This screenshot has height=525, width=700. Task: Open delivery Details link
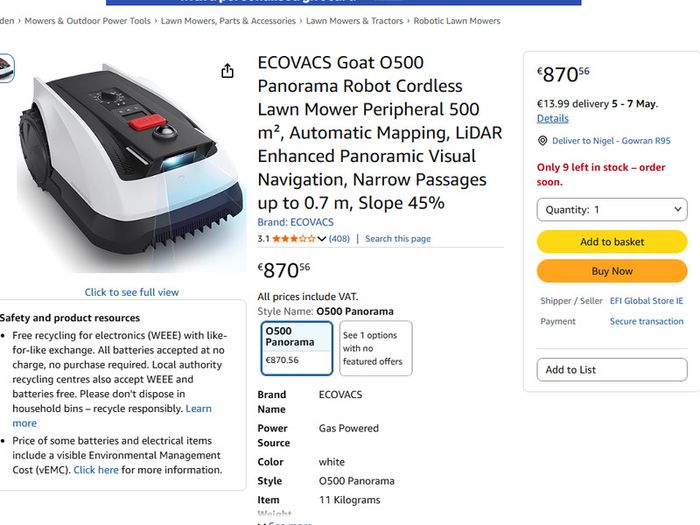click(553, 118)
